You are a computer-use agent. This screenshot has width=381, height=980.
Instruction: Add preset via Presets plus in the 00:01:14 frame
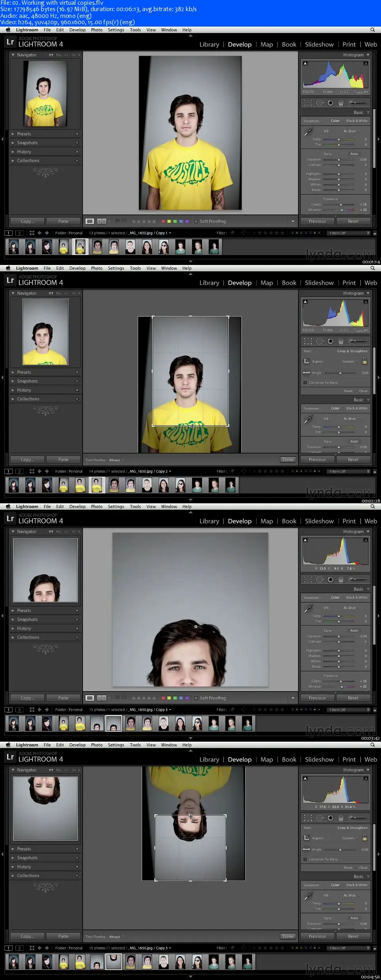coord(77,134)
